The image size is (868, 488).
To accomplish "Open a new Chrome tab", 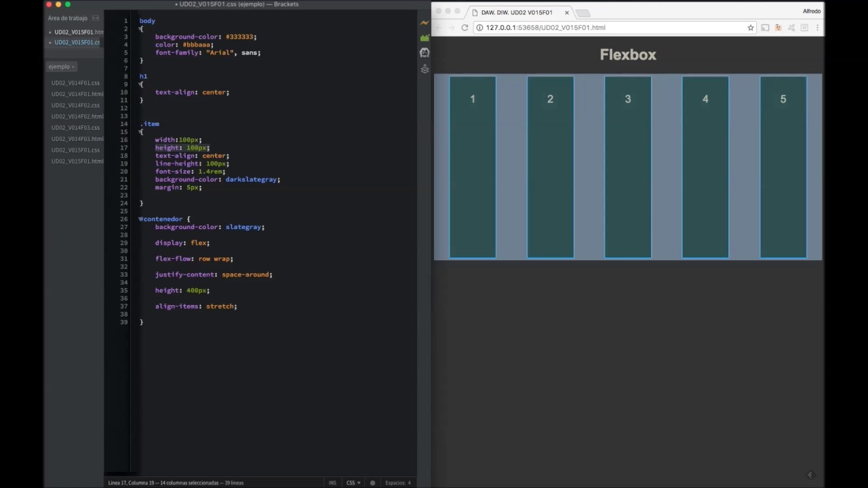I will [x=583, y=13].
